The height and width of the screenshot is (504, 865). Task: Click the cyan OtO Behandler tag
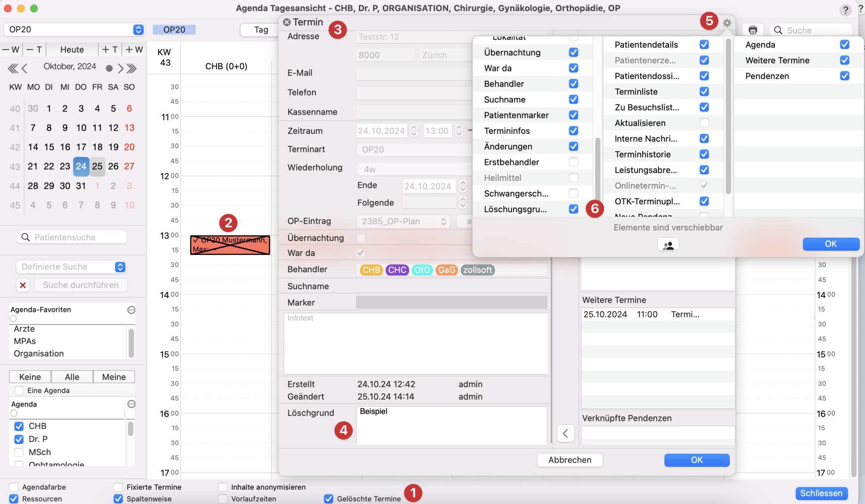[x=422, y=270]
